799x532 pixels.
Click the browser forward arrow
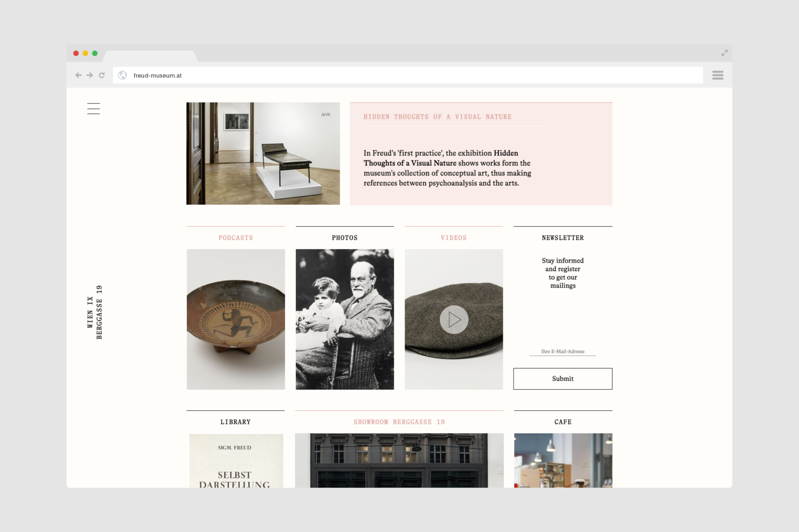pos(90,75)
